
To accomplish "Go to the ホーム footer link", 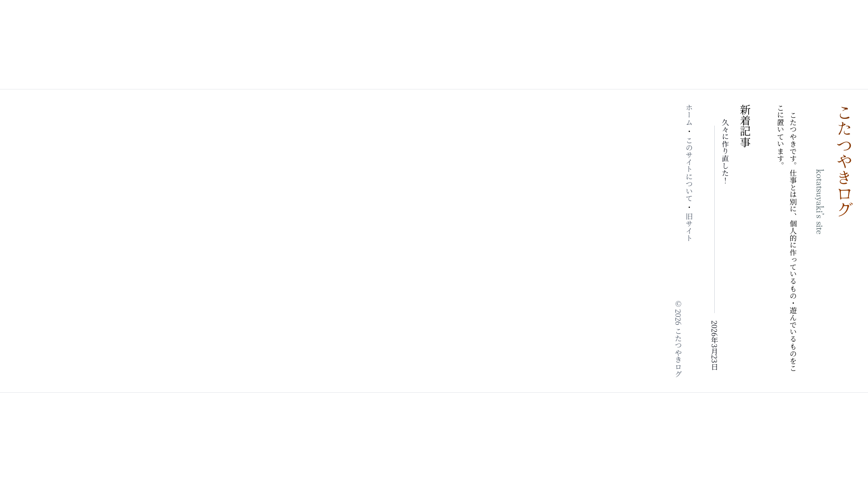I will (689, 115).
